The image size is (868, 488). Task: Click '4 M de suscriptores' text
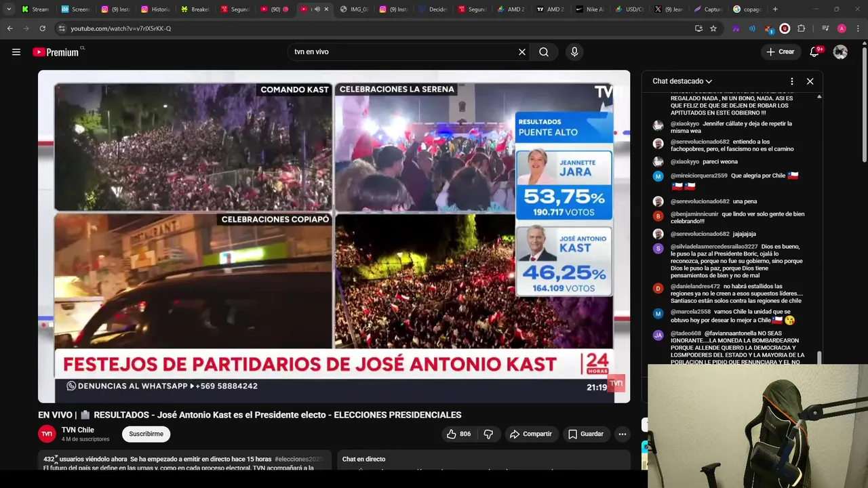(85, 439)
